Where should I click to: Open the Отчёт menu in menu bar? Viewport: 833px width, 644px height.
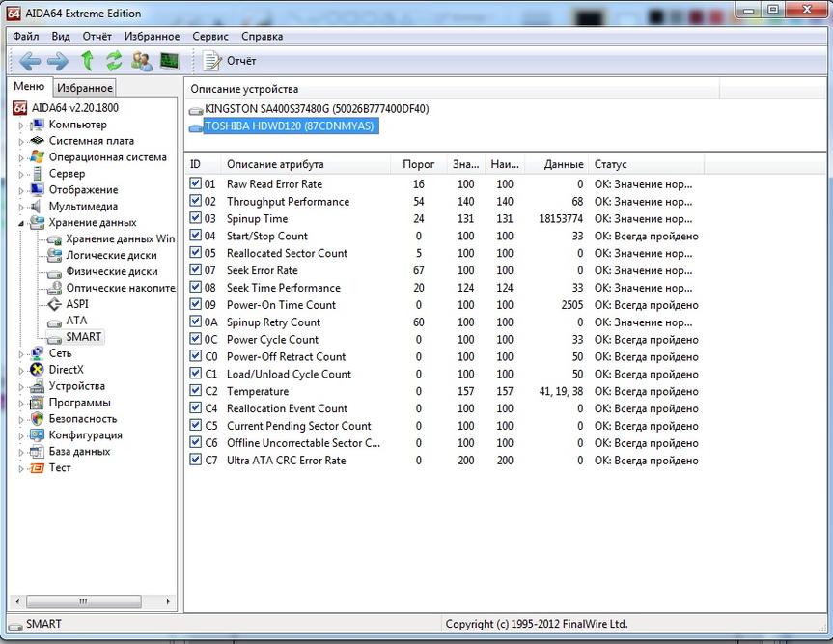click(97, 36)
